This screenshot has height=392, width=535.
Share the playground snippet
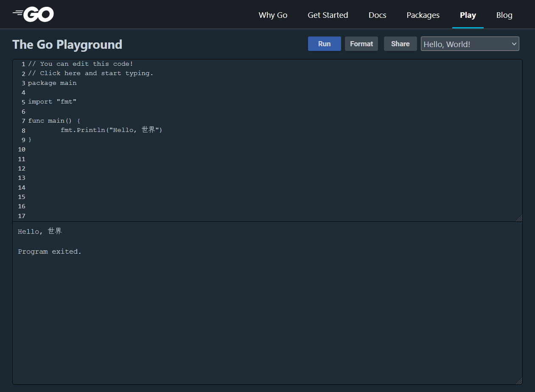[x=400, y=44]
